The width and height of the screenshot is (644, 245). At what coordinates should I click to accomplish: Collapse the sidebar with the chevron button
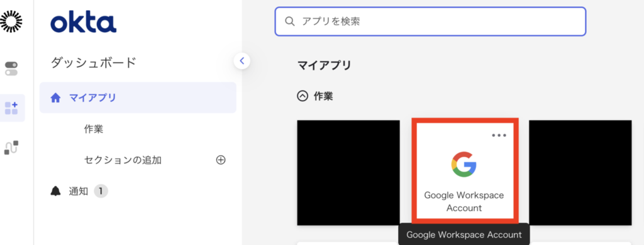(242, 61)
